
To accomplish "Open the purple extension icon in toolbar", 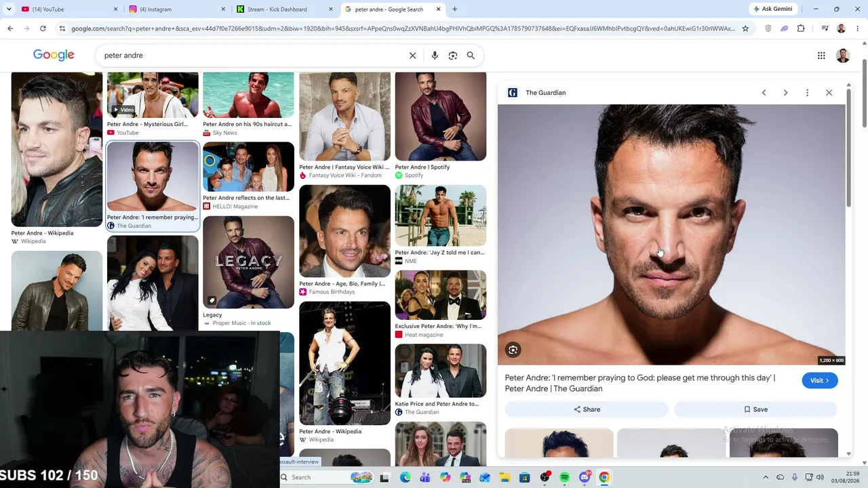I will 785,28.
